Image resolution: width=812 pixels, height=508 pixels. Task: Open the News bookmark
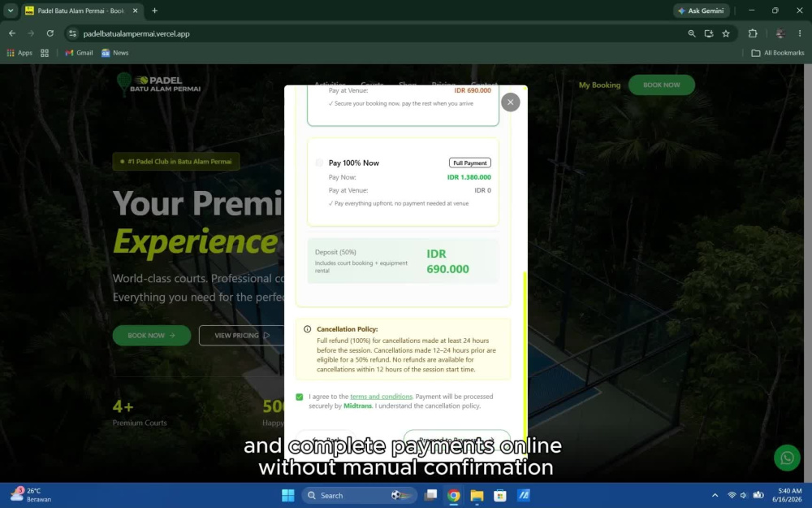point(115,53)
